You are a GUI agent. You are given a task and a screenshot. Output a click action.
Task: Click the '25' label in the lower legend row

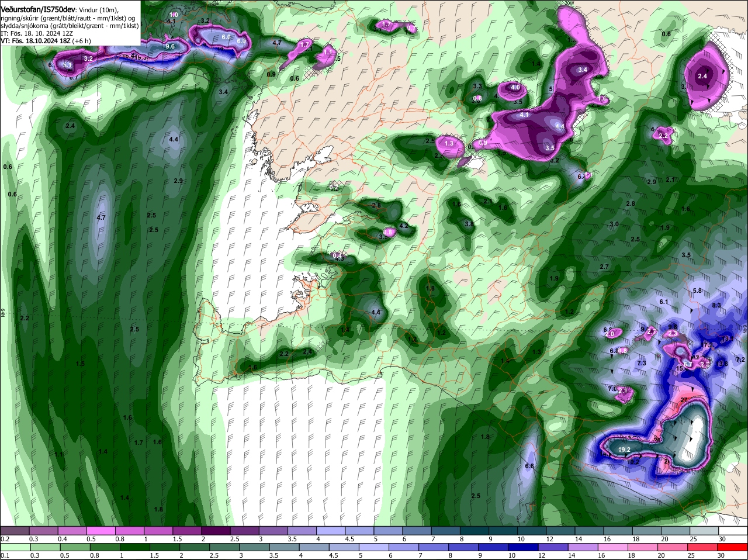pos(691,555)
